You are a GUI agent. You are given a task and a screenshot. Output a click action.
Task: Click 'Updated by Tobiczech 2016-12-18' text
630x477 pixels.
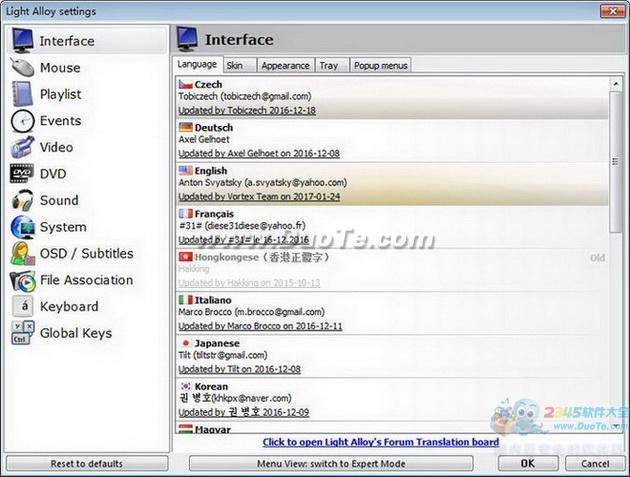(247, 110)
